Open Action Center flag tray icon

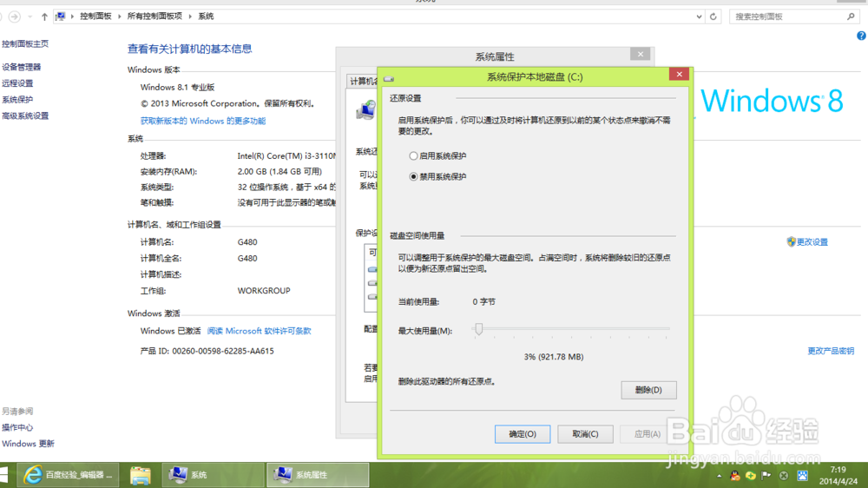[x=766, y=475]
